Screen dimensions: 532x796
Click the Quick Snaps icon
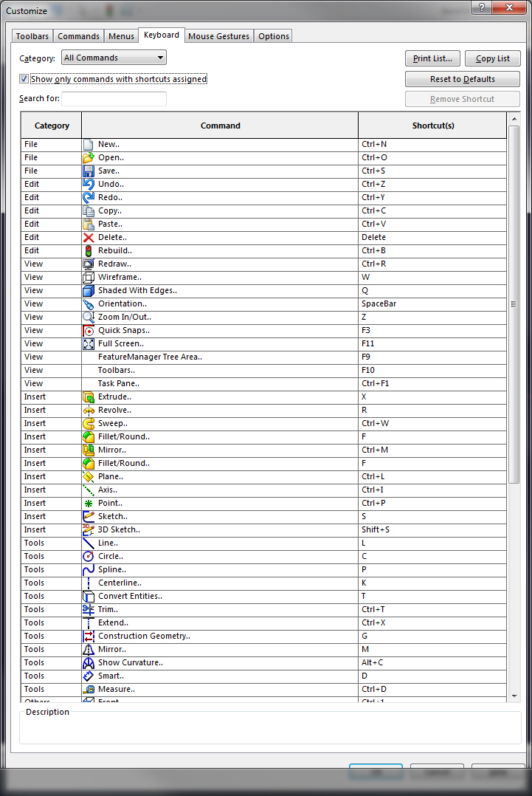[89, 331]
